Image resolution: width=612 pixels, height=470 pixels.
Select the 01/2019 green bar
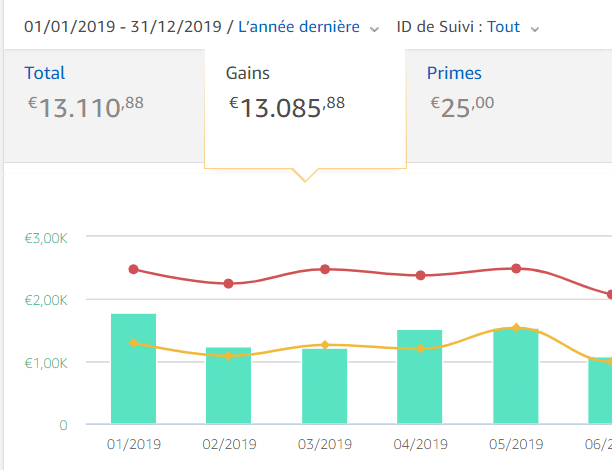pos(133,369)
